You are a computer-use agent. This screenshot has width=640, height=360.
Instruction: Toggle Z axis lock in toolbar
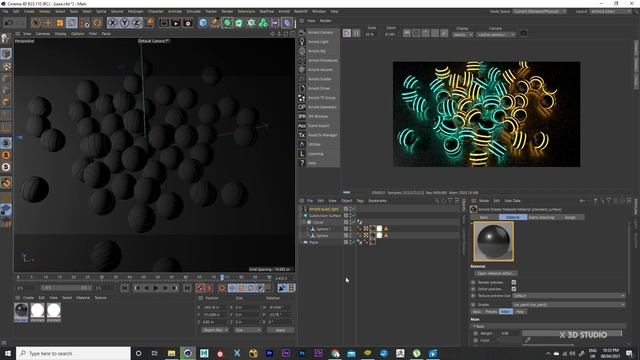pyautogui.click(x=136, y=23)
